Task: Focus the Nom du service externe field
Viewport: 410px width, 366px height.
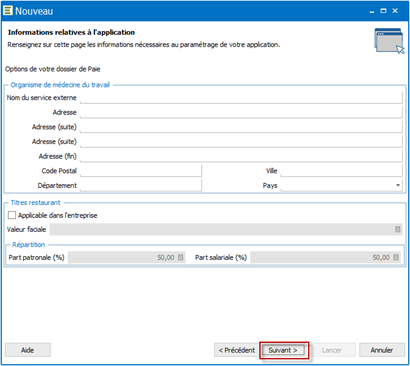Action: (x=241, y=98)
